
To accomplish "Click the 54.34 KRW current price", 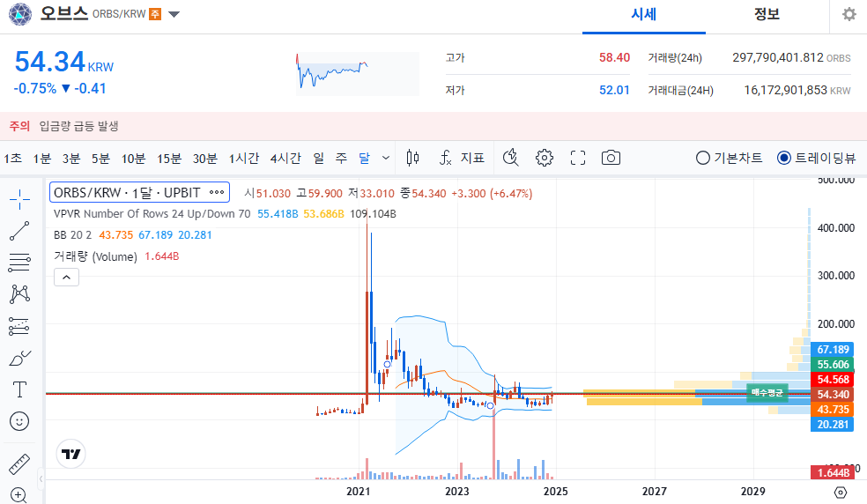I will [x=63, y=62].
